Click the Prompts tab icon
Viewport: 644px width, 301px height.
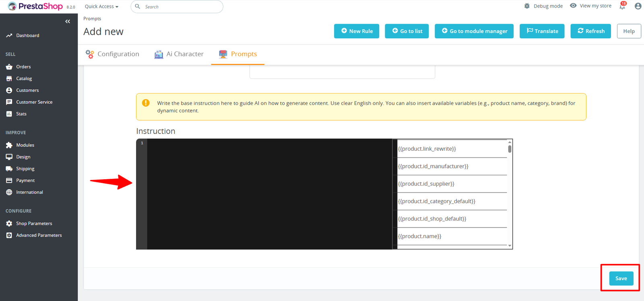[223, 54]
